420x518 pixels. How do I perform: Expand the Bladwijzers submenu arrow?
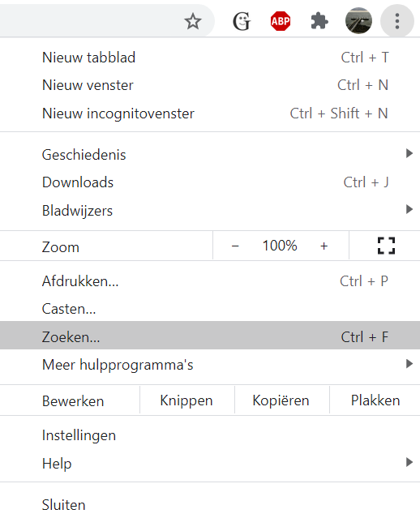(409, 209)
